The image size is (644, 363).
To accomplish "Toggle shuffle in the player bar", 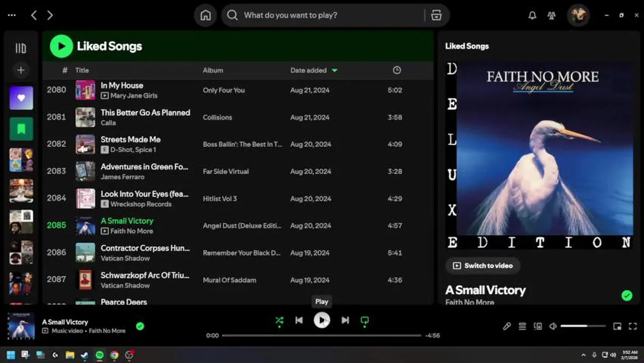I will [x=279, y=320].
